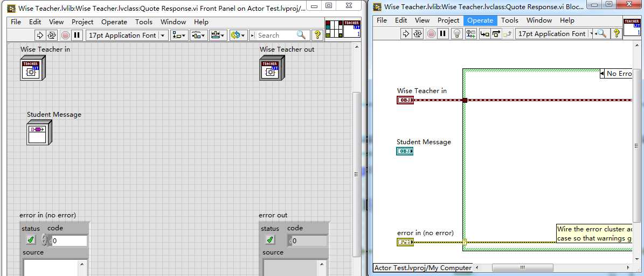Open Edit menu in Front Panel window
The width and height of the screenshot is (644, 276).
coord(35,22)
